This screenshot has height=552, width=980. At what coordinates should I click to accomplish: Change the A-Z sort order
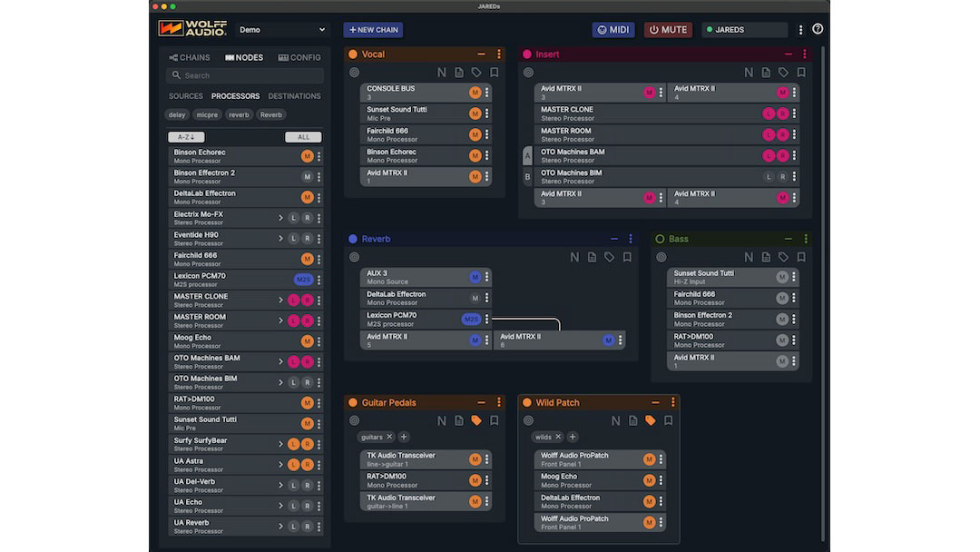(186, 137)
